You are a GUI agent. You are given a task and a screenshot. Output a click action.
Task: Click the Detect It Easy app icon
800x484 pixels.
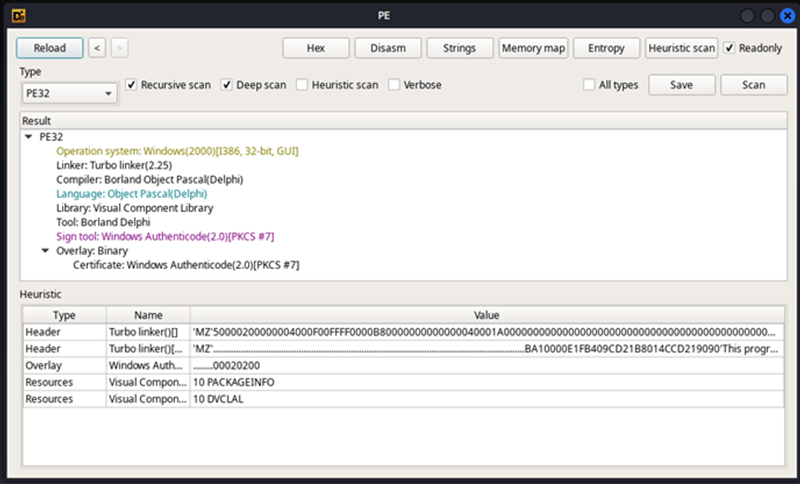click(x=18, y=16)
